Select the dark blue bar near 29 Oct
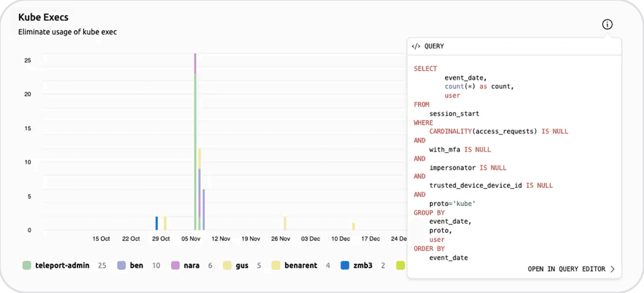Viewport: 644px width, 293px height. (x=157, y=223)
